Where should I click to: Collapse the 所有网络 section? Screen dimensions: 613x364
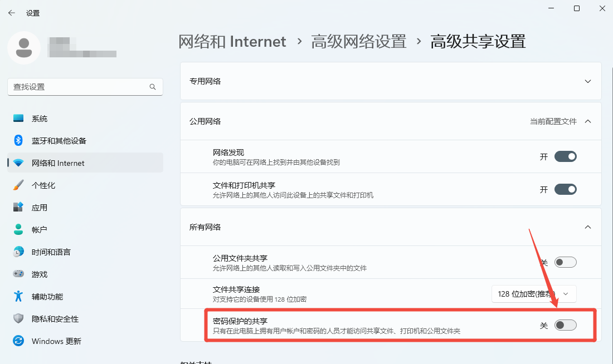(x=587, y=227)
